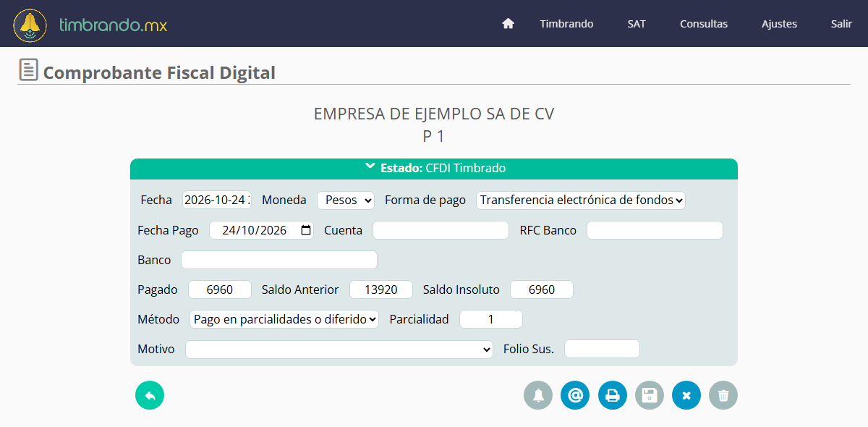Go back with the green arrow button
Viewport: 868px width, 427px height.
(x=150, y=395)
